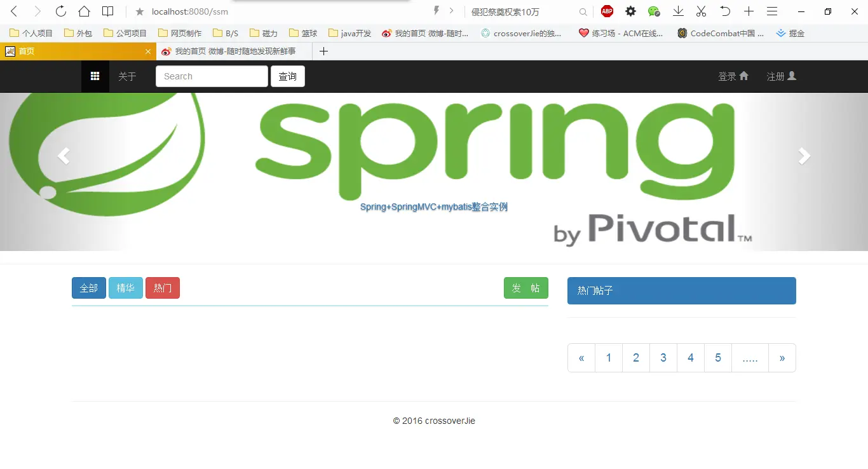The image size is (868, 469).
Task: Go to page 2 in pagination
Action: (636, 358)
